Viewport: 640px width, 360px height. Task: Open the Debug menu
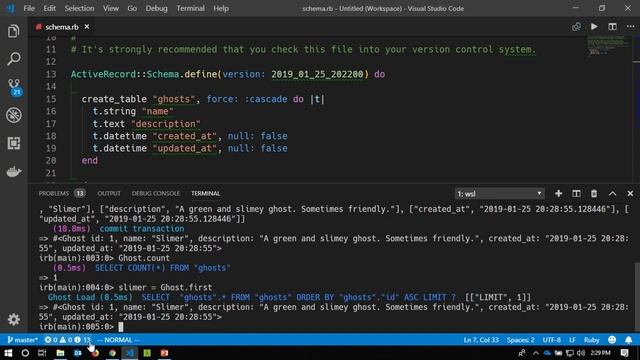(156, 8)
